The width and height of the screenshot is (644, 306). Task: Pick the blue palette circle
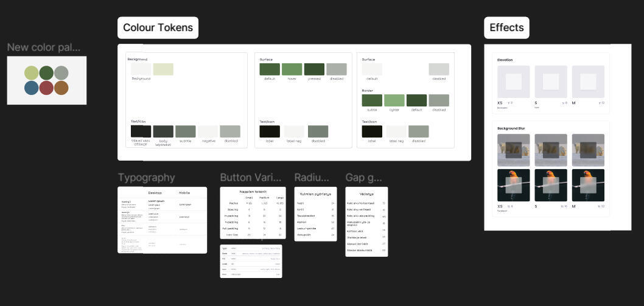point(32,88)
